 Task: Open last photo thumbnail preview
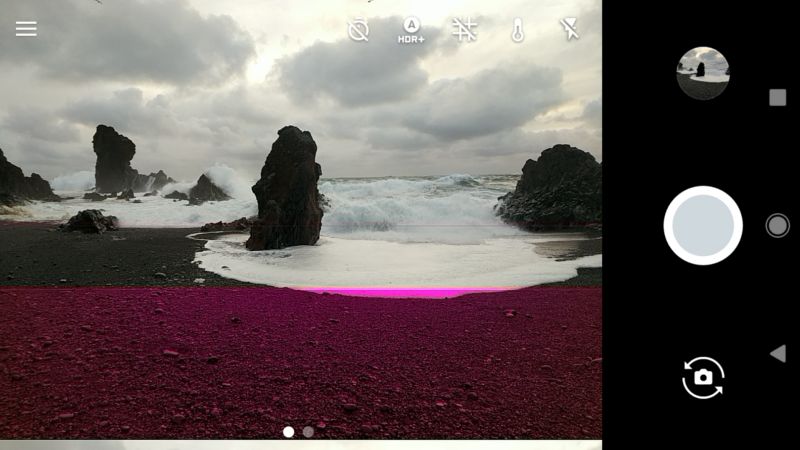coord(703,73)
